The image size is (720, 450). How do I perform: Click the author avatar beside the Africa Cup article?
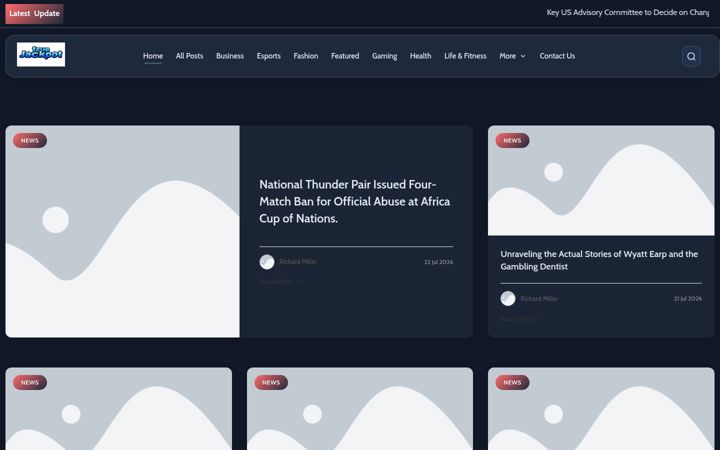tap(267, 262)
